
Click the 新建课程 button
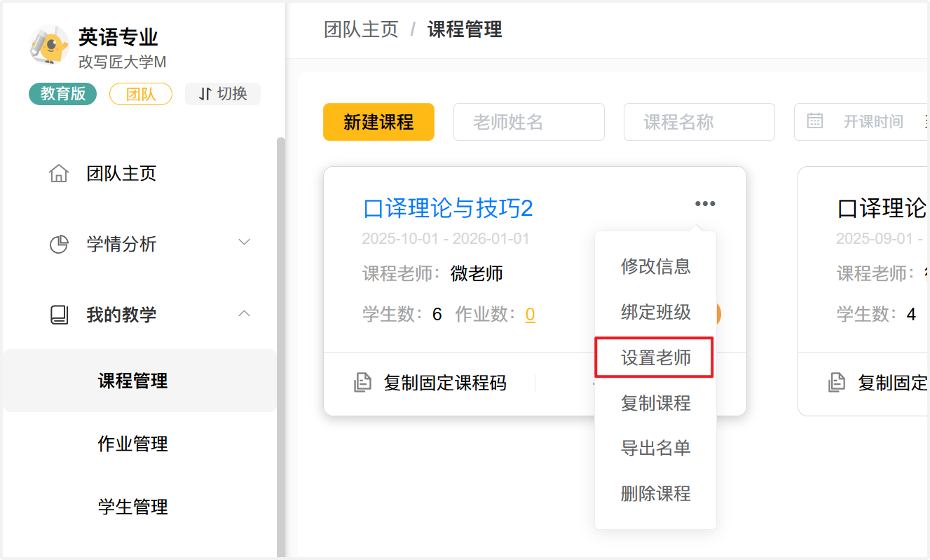[x=378, y=122]
